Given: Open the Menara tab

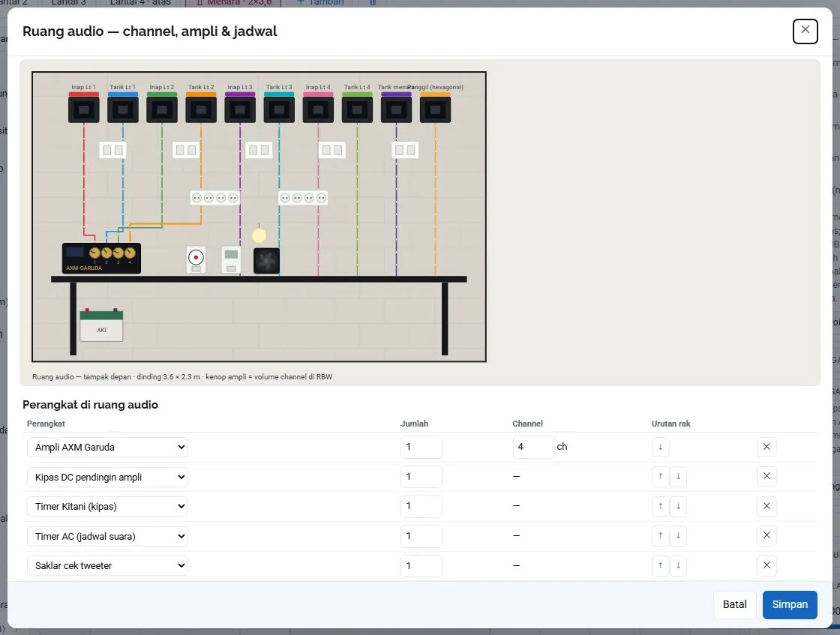Looking at the screenshot, I should pyautogui.click(x=234, y=3).
